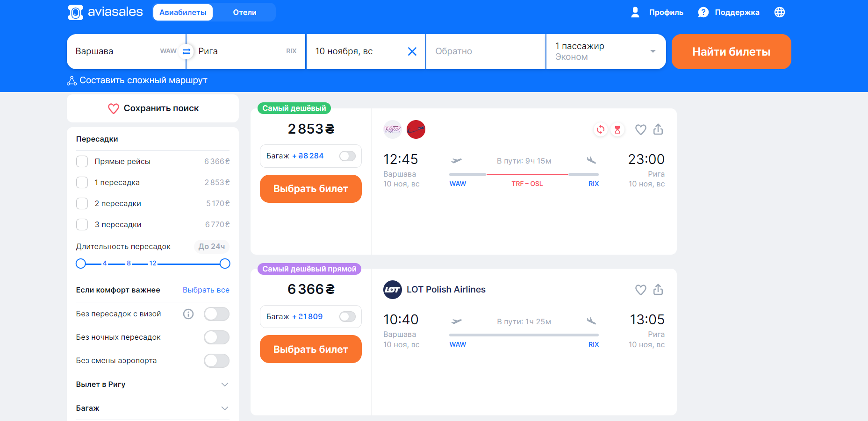Click the LOT Polish Airlines logo
This screenshot has width=868, height=421.
click(x=392, y=290)
